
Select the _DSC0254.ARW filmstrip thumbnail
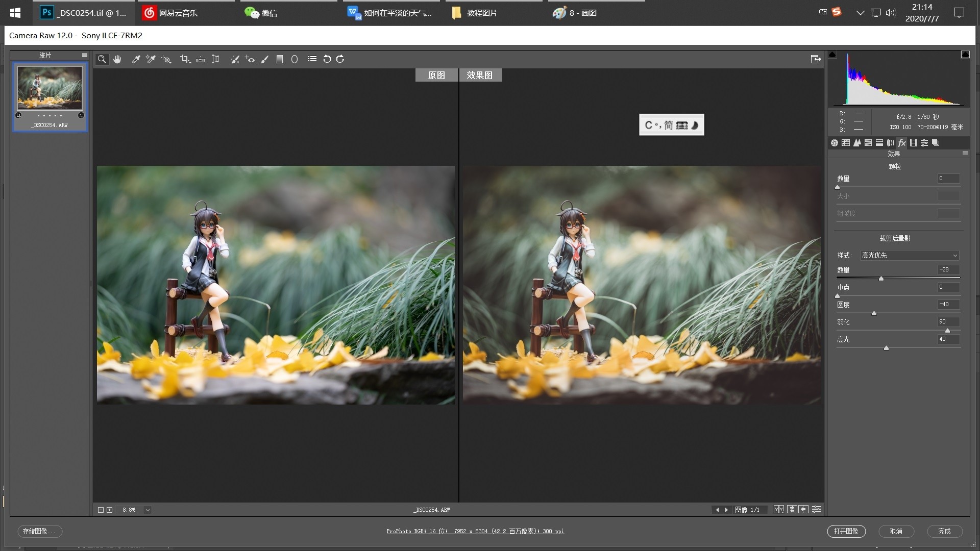point(50,87)
